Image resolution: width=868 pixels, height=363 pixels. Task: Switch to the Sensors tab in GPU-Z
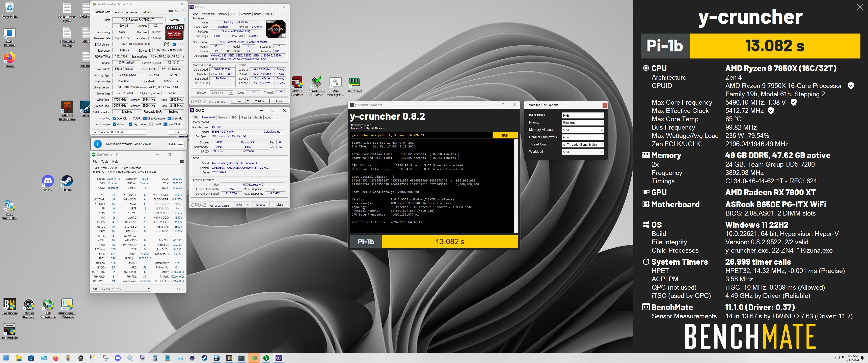pyautogui.click(x=118, y=12)
